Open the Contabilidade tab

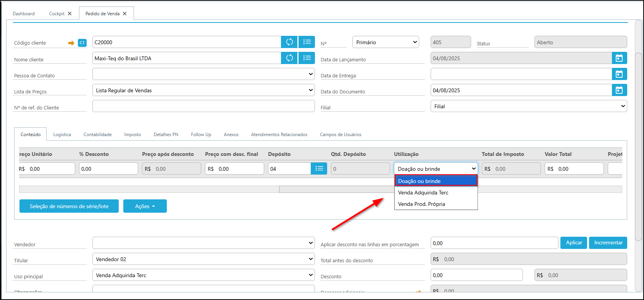98,135
